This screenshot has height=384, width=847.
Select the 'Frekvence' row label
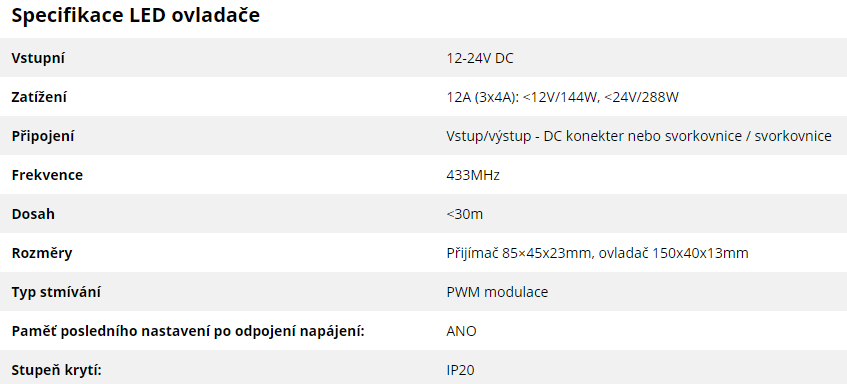point(47,176)
